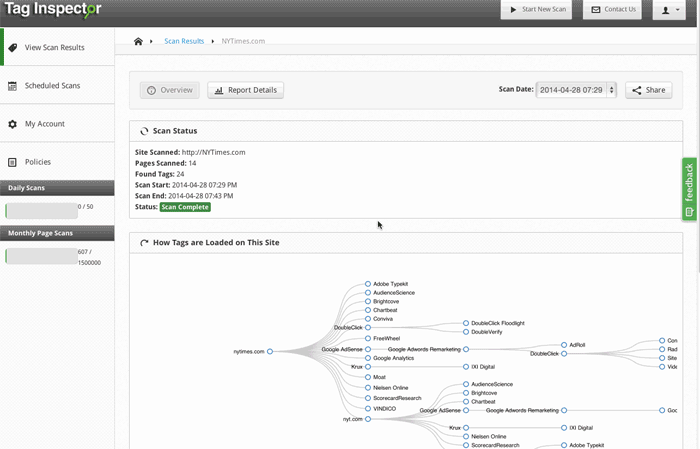Click the home icon in breadcrumb

(138, 41)
